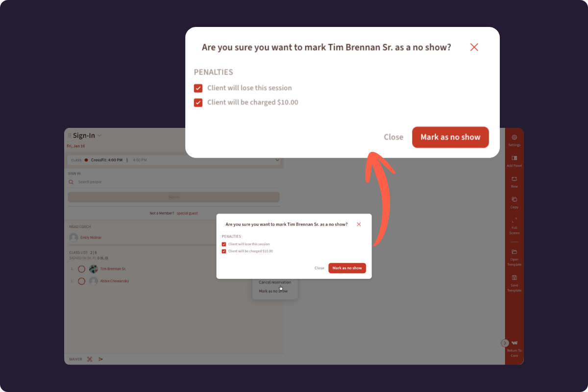The width and height of the screenshot is (588, 392).
Task: Choose "Cancel reservation" from the context menu
Action: [x=274, y=282]
